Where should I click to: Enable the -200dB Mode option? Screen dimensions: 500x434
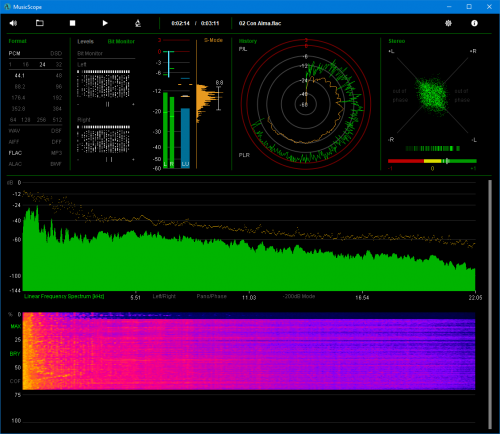(x=299, y=296)
